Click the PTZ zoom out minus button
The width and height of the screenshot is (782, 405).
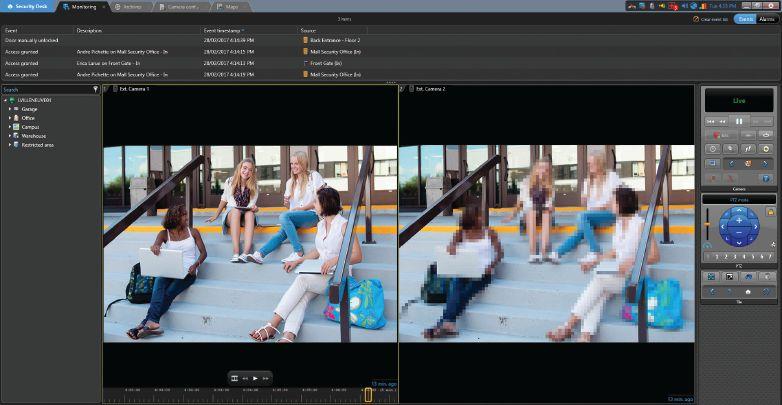pyautogui.click(x=739, y=233)
